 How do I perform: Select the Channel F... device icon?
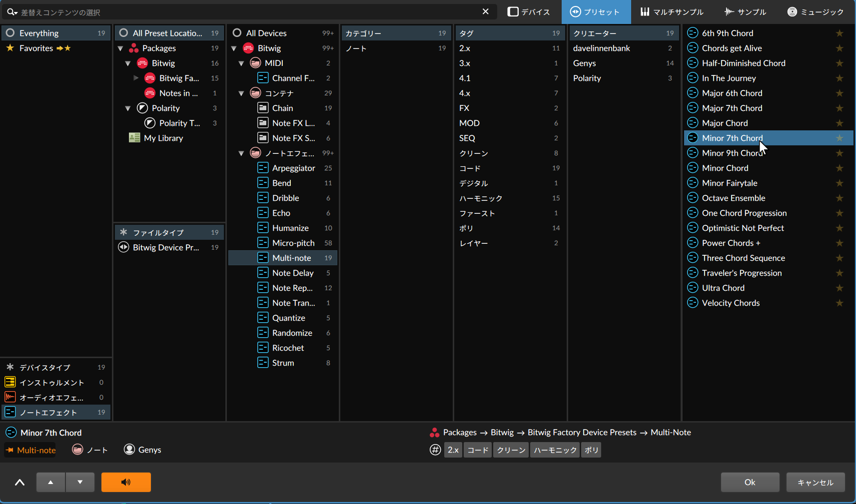coord(263,78)
